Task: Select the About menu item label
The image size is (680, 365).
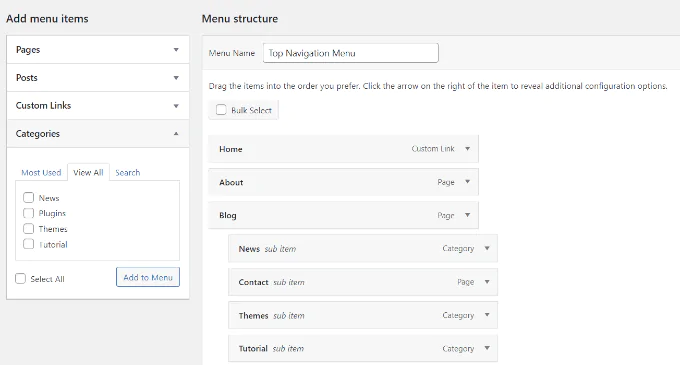Action: pos(231,182)
